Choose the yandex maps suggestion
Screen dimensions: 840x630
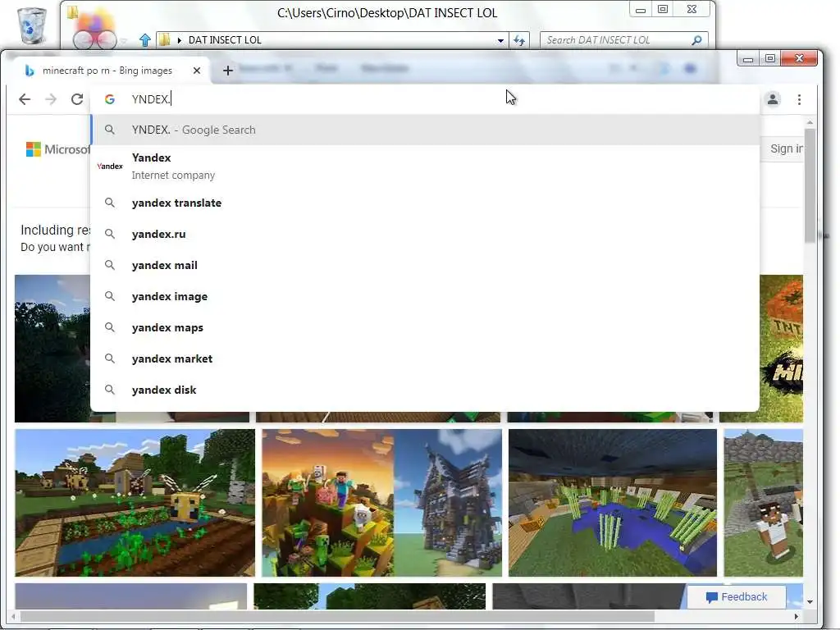426,327
